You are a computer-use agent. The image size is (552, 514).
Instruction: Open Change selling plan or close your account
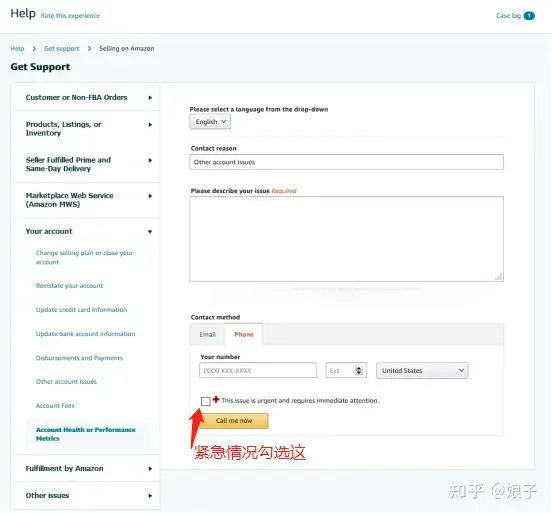pyautogui.click(x=84, y=257)
